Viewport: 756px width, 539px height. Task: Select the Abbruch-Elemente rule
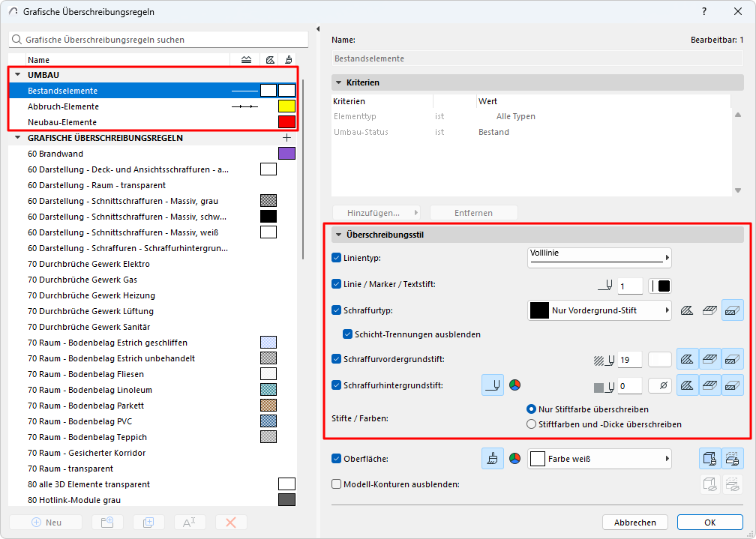(153, 106)
